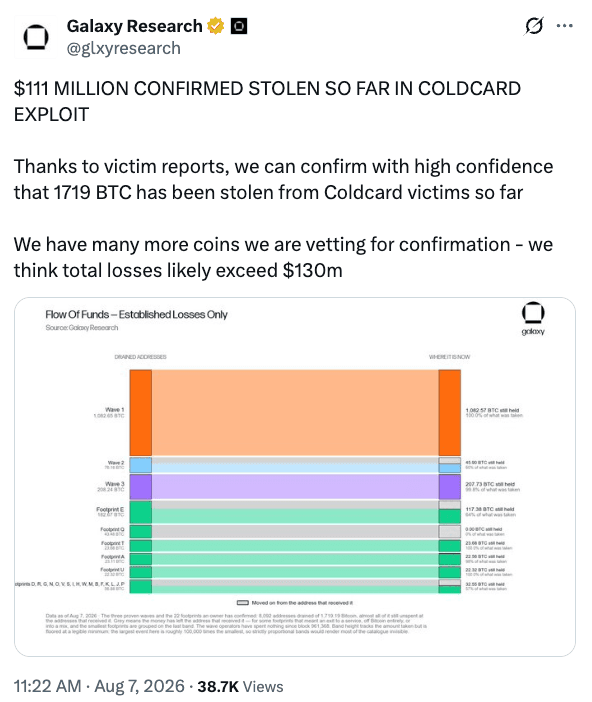Click the 38.7K Views count
Viewport: 592px width, 702px height.
pos(240,686)
